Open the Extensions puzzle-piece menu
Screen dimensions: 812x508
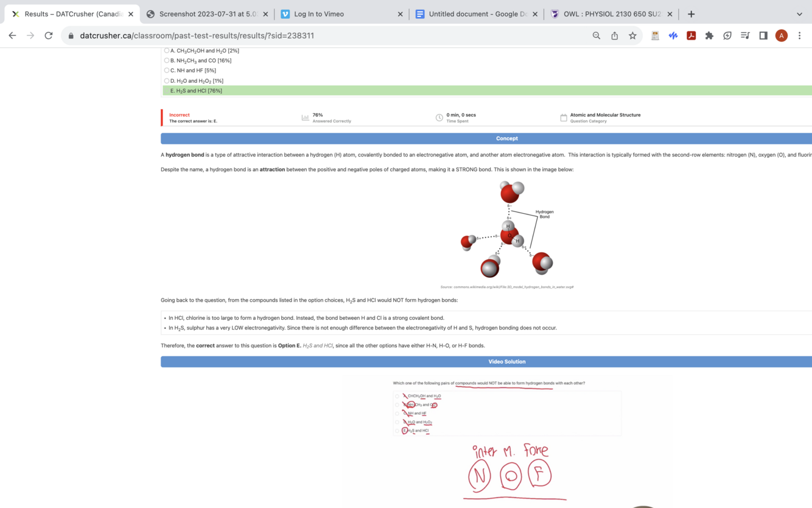709,35
